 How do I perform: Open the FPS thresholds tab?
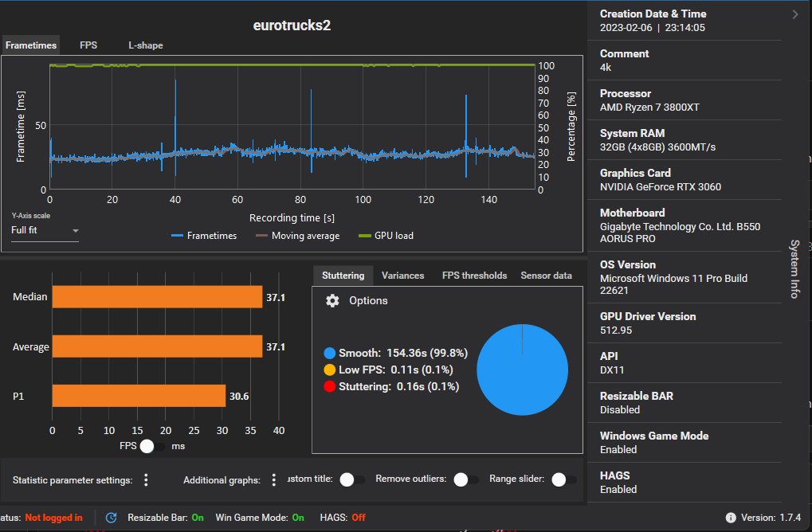(x=474, y=276)
